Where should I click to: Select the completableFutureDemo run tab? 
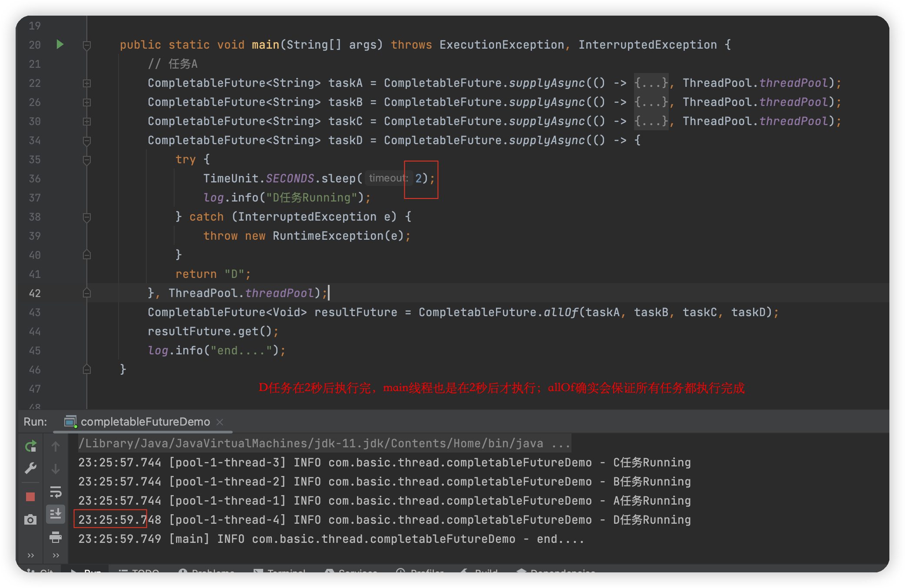145,422
